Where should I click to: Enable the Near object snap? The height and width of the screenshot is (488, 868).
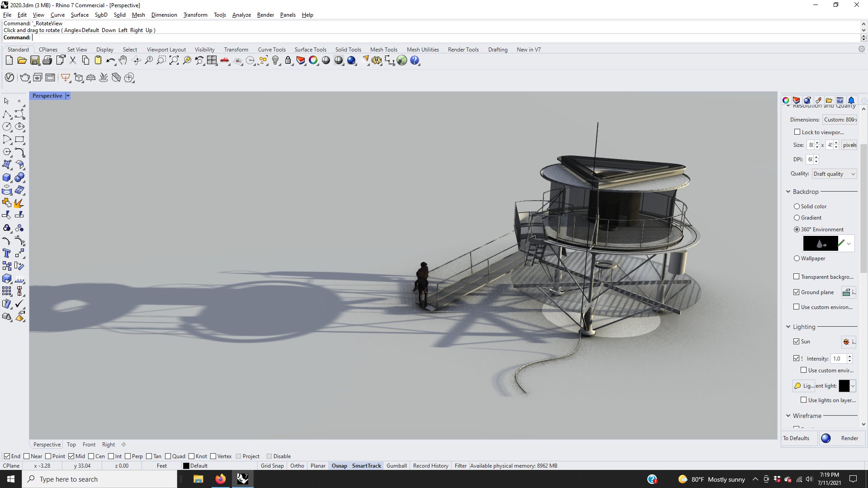tap(27, 456)
